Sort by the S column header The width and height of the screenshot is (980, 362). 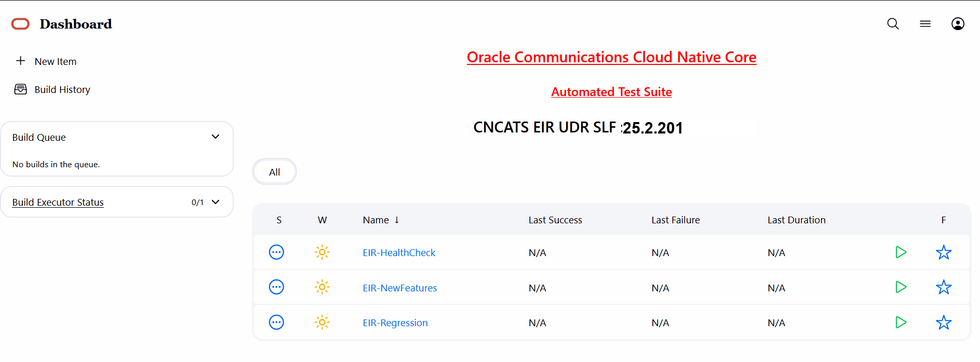[279, 220]
